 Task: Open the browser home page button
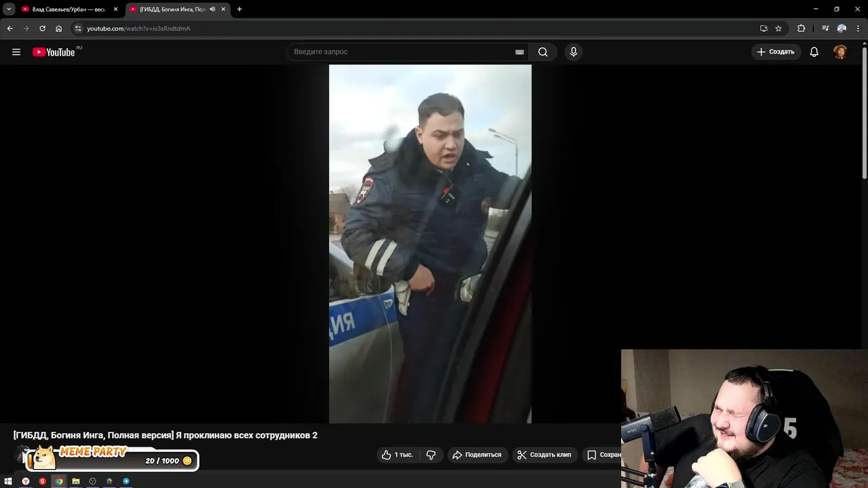pyautogui.click(x=59, y=28)
